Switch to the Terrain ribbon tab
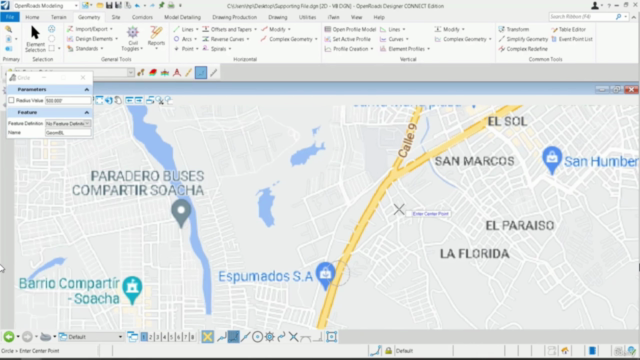 [x=58, y=17]
